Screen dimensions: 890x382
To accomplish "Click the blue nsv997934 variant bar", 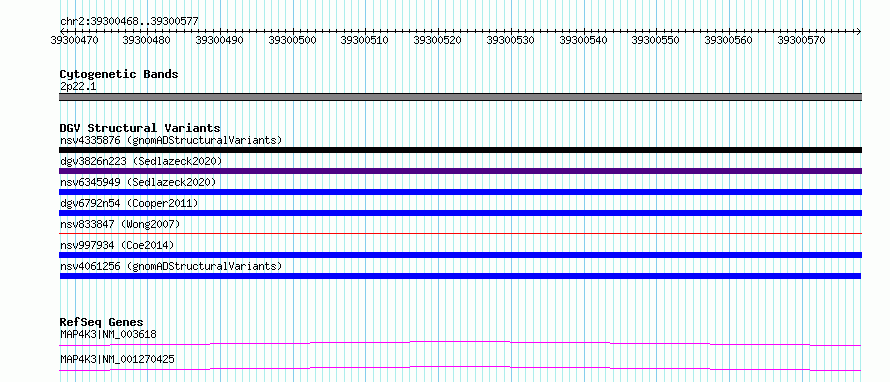I will coord(461,255).
